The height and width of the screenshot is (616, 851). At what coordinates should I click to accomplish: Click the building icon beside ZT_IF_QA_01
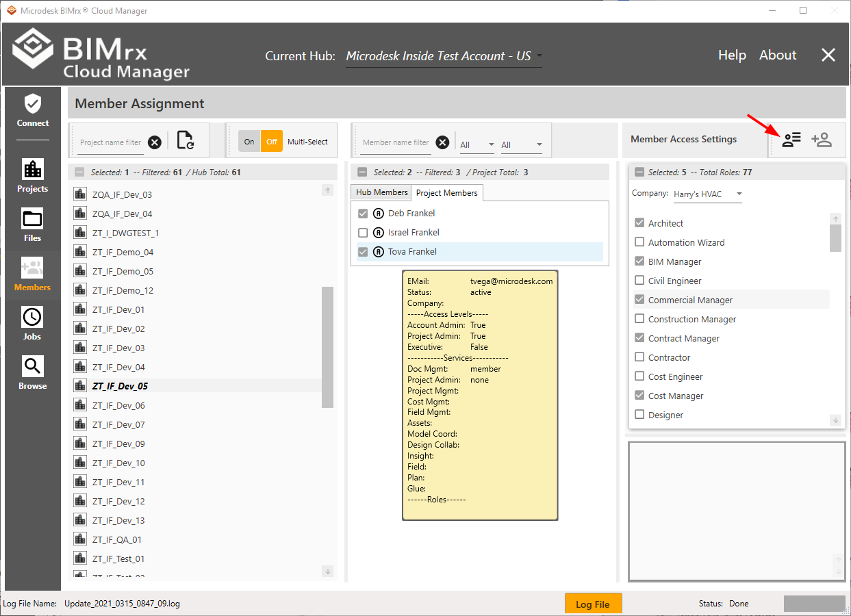point(80,539)
